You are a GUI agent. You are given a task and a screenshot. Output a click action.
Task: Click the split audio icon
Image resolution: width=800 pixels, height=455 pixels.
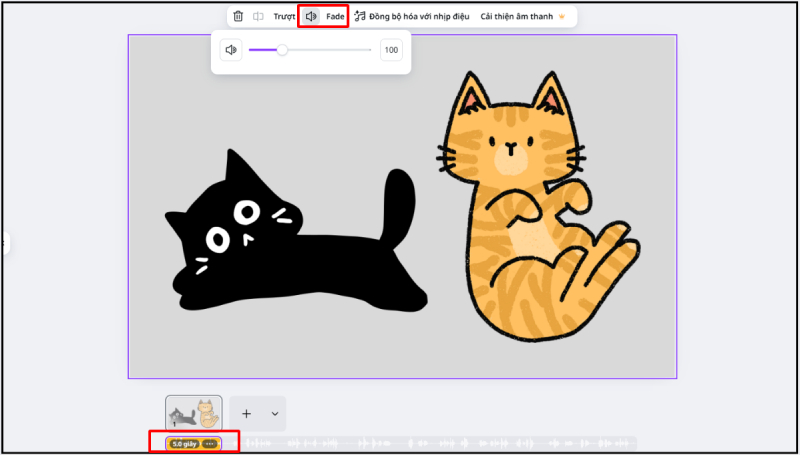point(258,16)
